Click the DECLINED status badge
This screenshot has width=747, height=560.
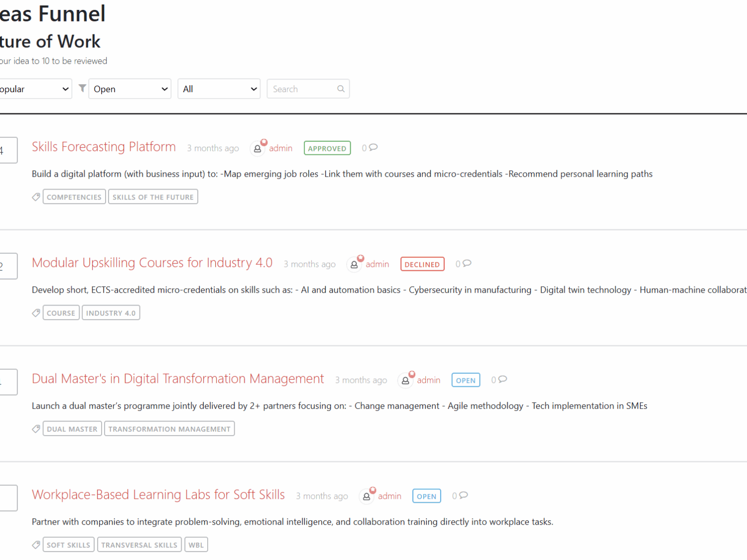(422, 264)
